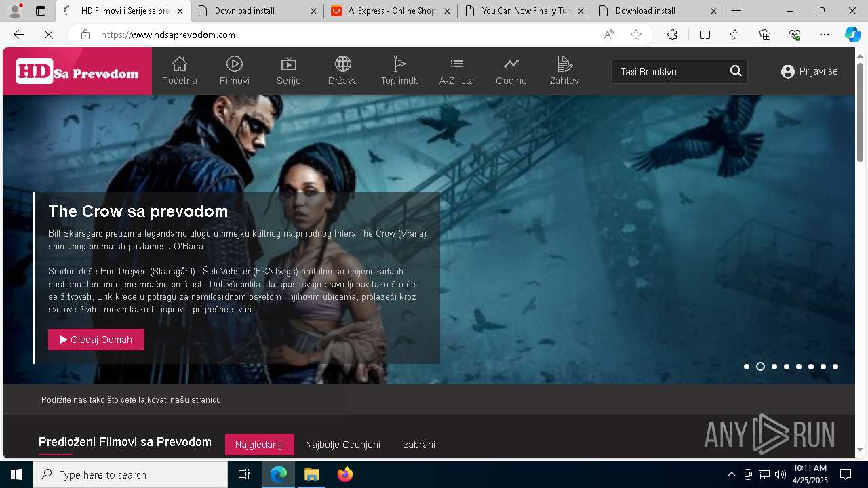
Task: Open the Favorites list icon
Action: 735,35
